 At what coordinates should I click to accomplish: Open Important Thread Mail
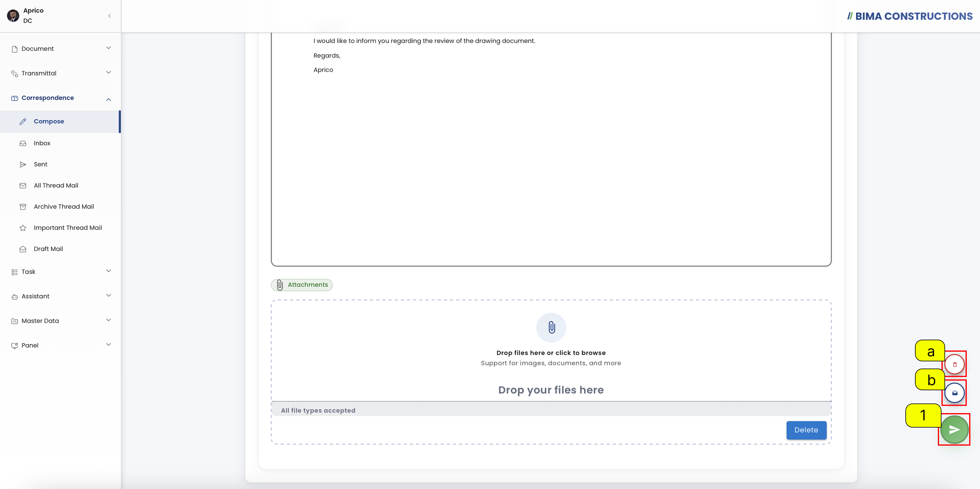(x=60, y=228)
